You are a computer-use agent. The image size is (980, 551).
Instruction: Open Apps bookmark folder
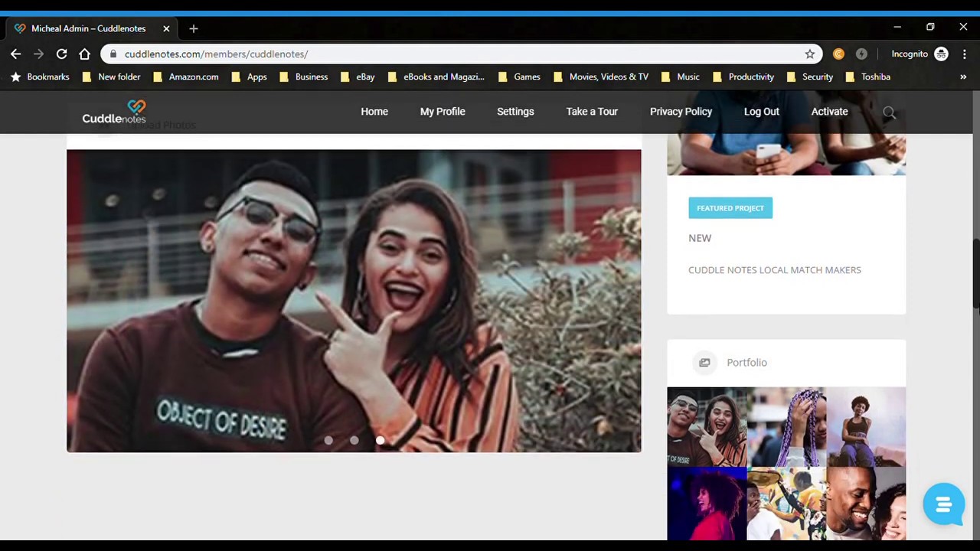tap(249, 77)
